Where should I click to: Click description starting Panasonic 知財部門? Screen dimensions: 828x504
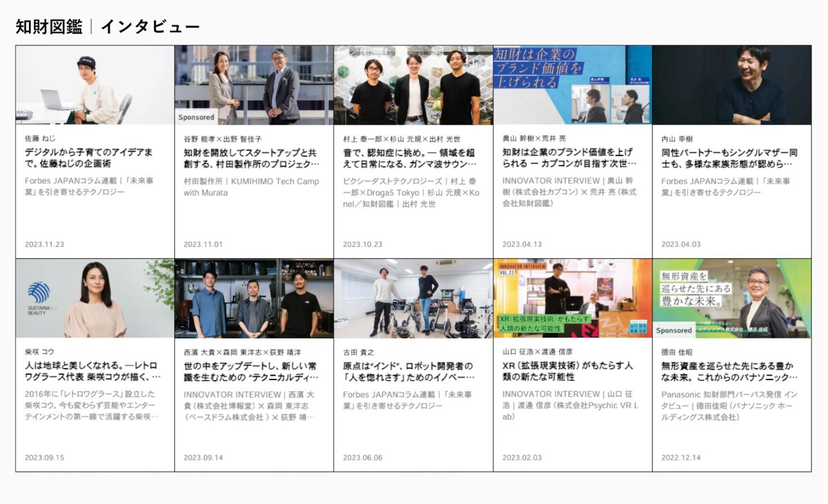tap(729, 406)
